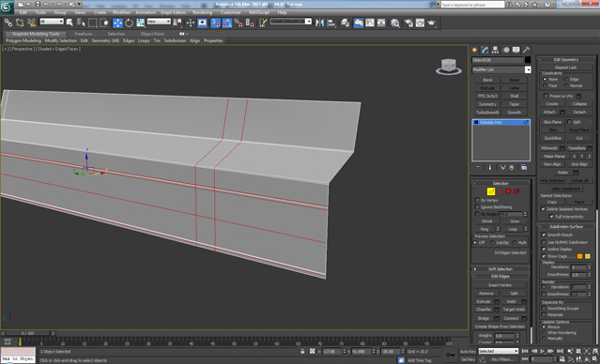Click the Mirror tool icon
The image size is (600, 364).
pyautogui.click(x=319, y=23)
